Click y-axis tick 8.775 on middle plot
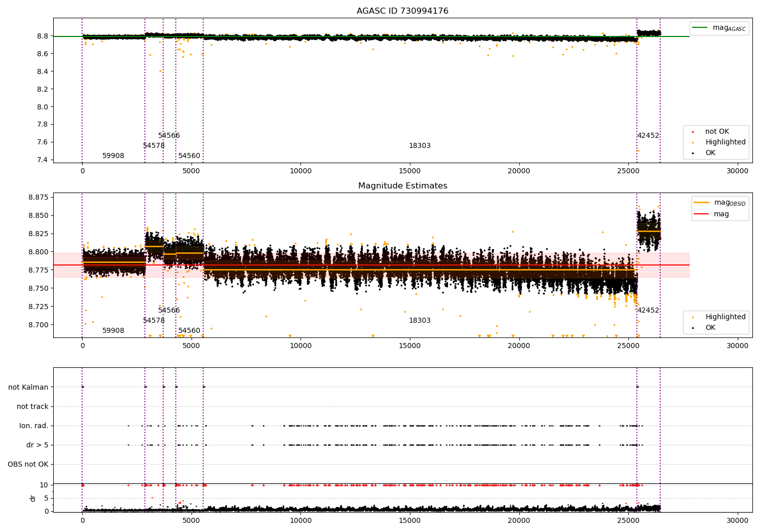 pyautogui.click(x=39, y=270)
